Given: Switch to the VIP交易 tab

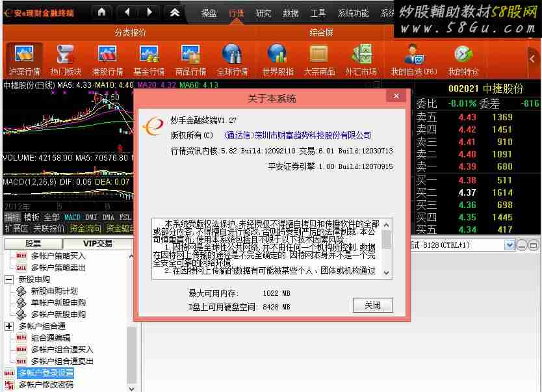Looking at the screenshot, I should pyautogui.click(x=98, y=244).
